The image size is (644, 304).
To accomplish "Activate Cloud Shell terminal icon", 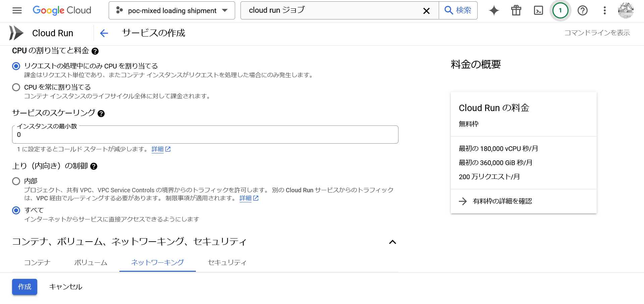I will pyautogui.click(x=538, y=10).
